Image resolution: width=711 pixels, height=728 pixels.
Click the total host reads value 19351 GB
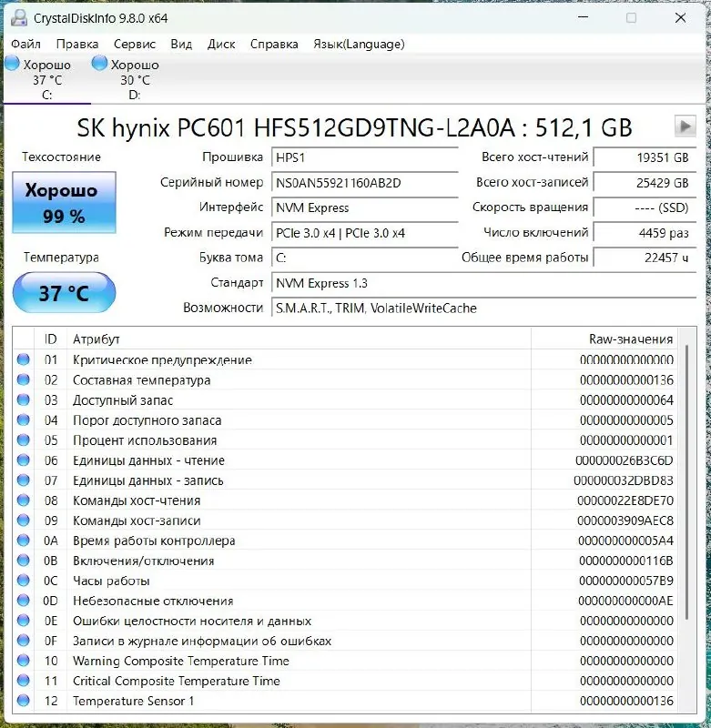645,157
